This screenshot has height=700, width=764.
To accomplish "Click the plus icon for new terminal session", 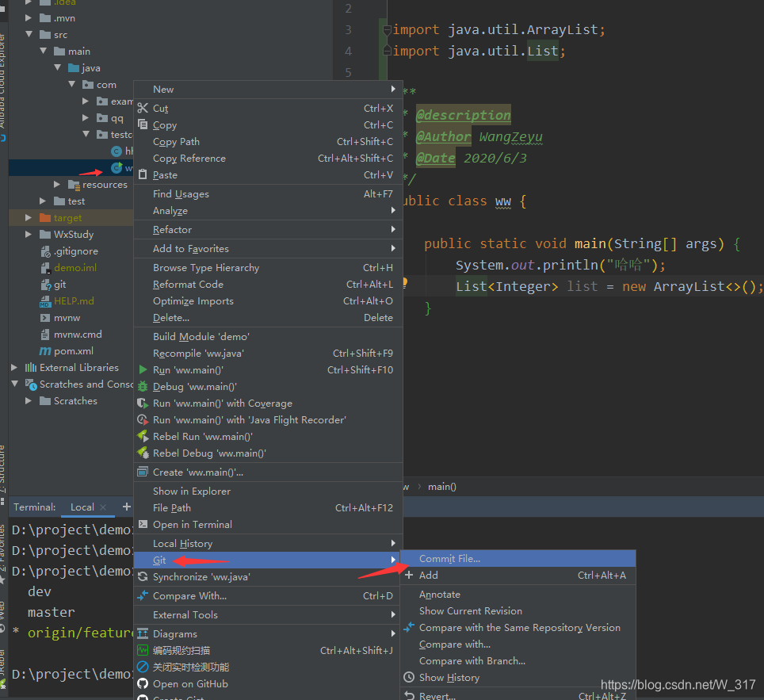I will 126,507.
